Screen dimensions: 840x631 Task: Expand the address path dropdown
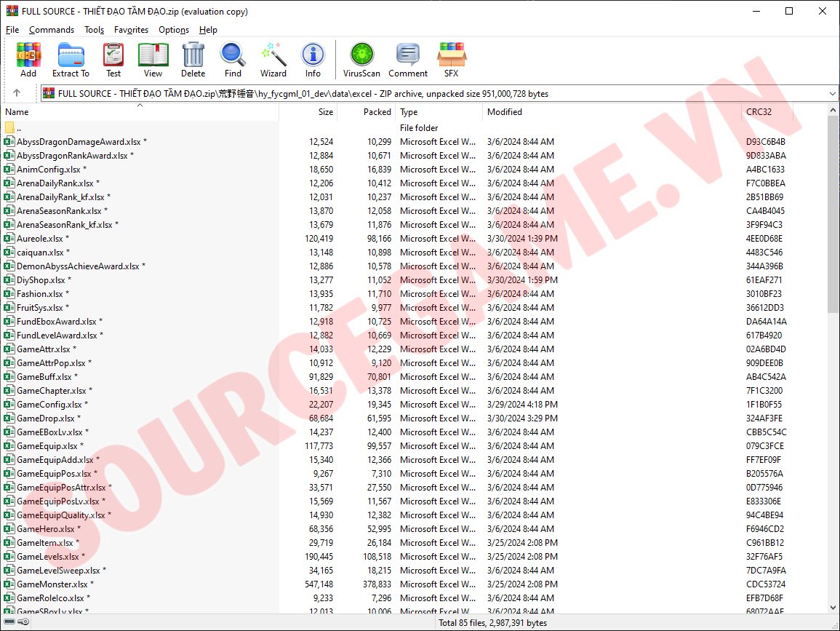point(832,94)
